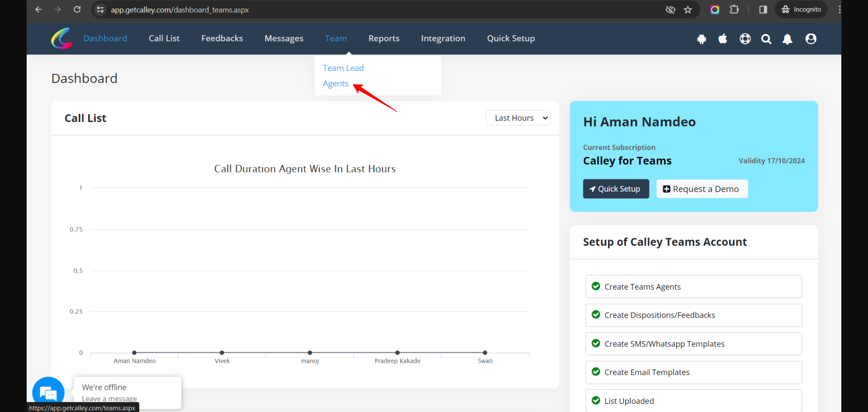Screen dimensions: 868x412
Task: Click the search magnifier icon
Action: 766,39
